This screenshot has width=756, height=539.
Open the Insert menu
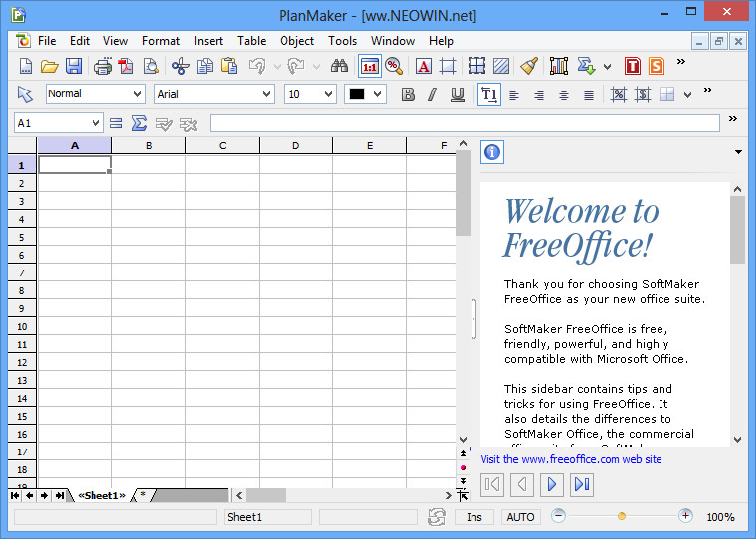click(x=208, y=41)
